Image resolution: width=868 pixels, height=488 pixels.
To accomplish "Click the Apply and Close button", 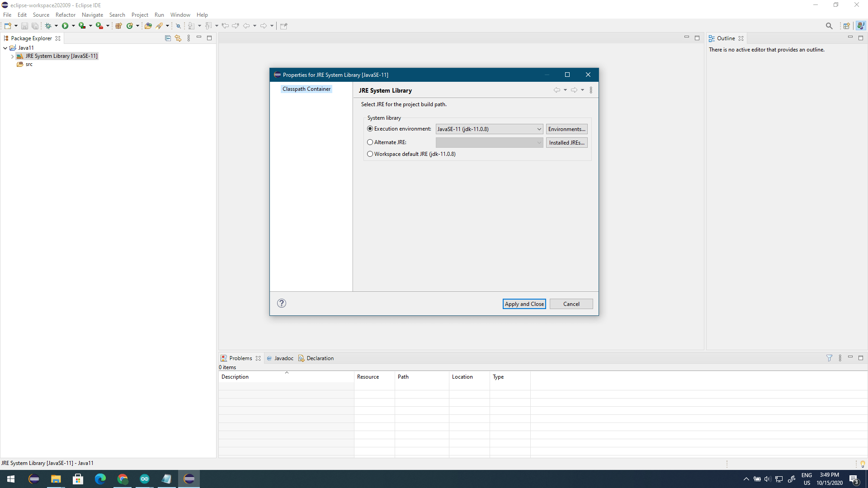I will pos(524,304).
